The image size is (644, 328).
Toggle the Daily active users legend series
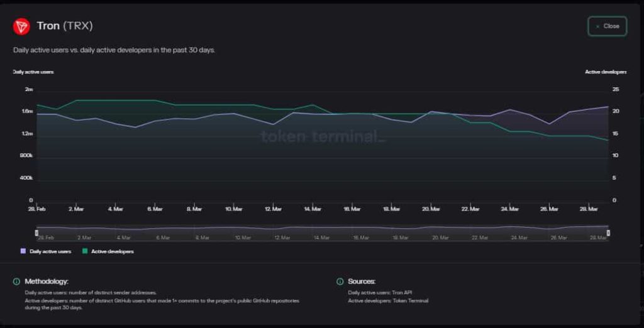coord(47,251)
